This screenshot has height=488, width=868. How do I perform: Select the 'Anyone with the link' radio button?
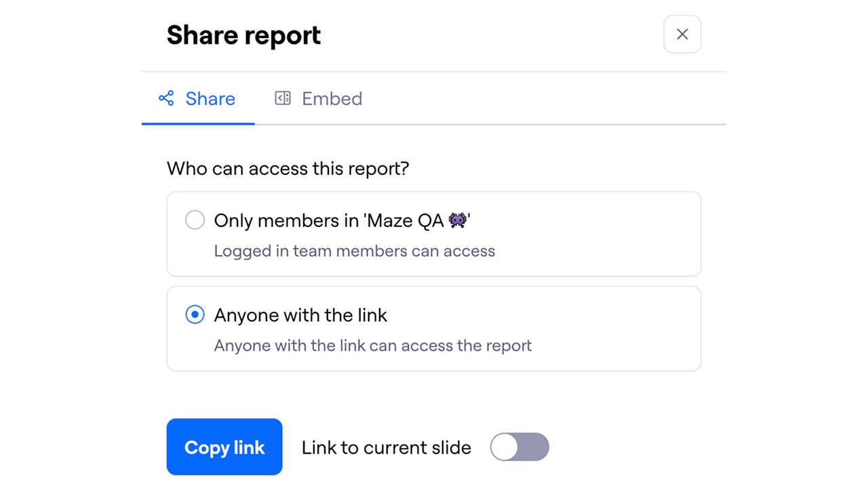click(195, 315)
